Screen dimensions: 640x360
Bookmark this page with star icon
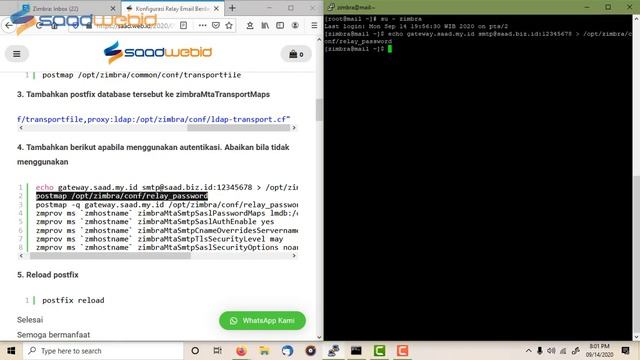click(x=229, y=25)
